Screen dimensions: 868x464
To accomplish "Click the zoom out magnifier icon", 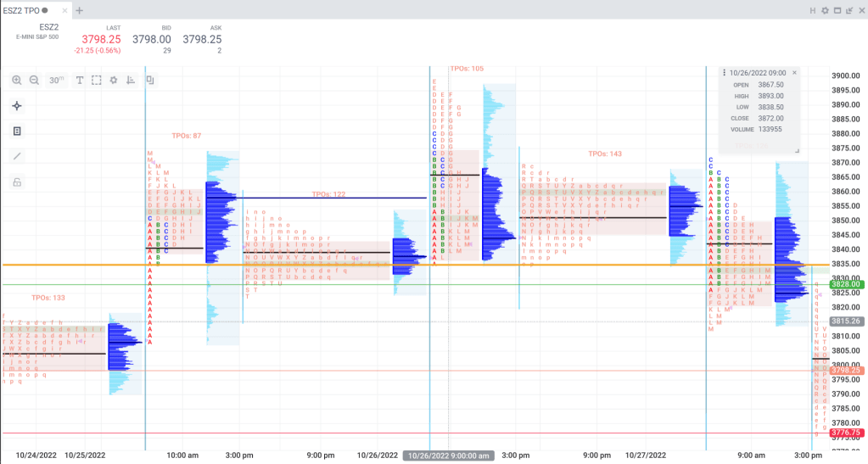I will 34,80.
